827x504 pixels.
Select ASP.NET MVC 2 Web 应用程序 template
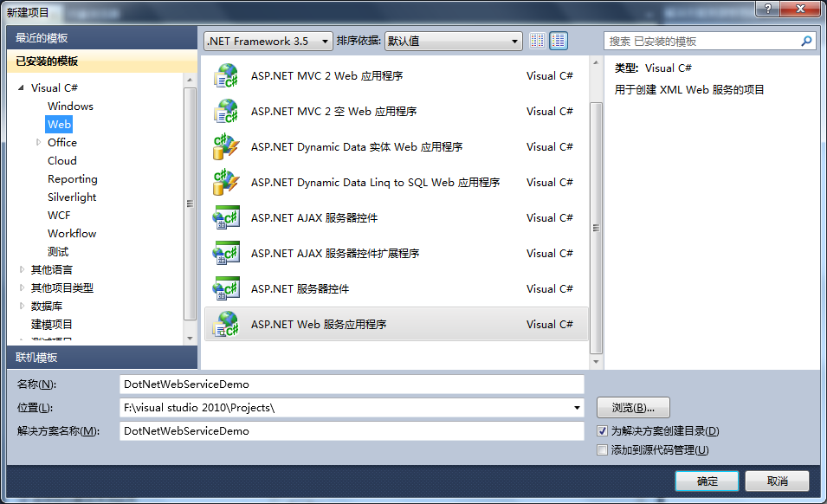pyautogui.click(x=396, y=76)
